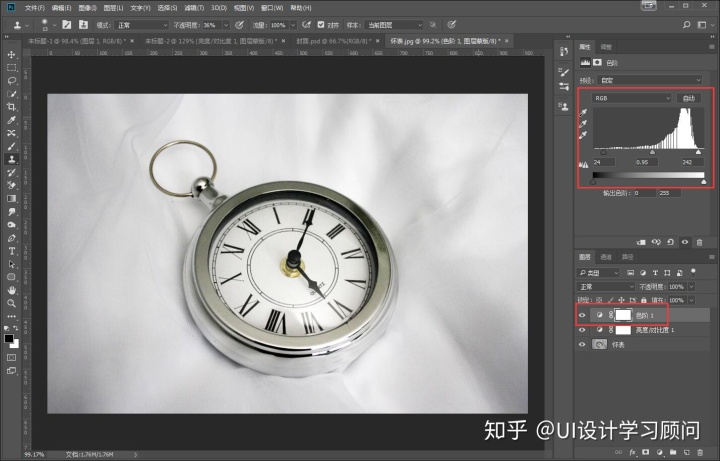720x461 pixels.
Task: Toggle filter for adjustment layers
Action: coord(643,273)
